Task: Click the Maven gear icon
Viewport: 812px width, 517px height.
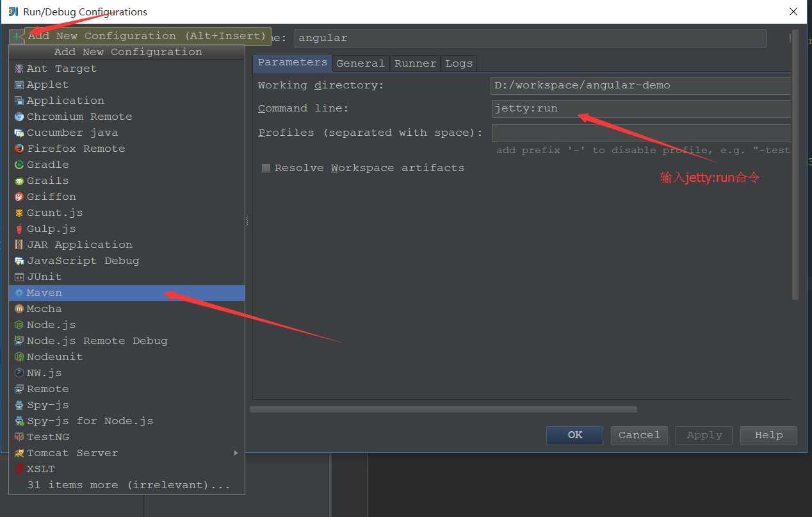Action: 19,293
